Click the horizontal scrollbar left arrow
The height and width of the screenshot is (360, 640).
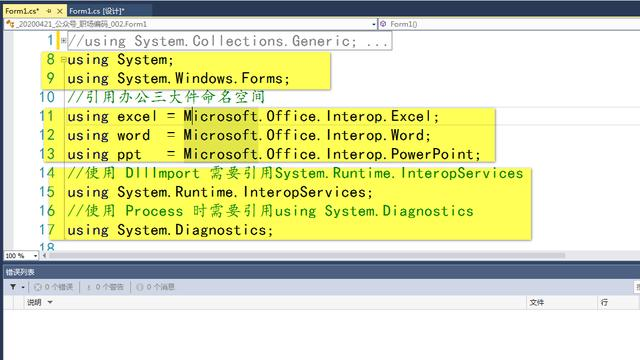pyautogui.click(x=44, y=256)
